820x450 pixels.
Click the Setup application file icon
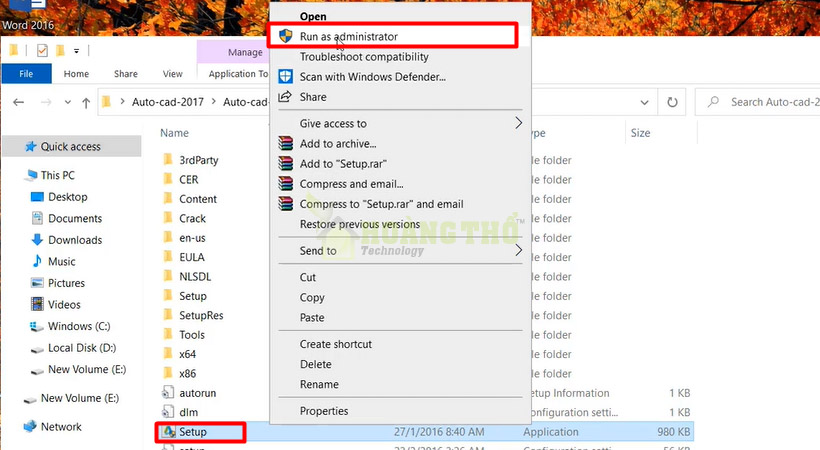point(167,433)
